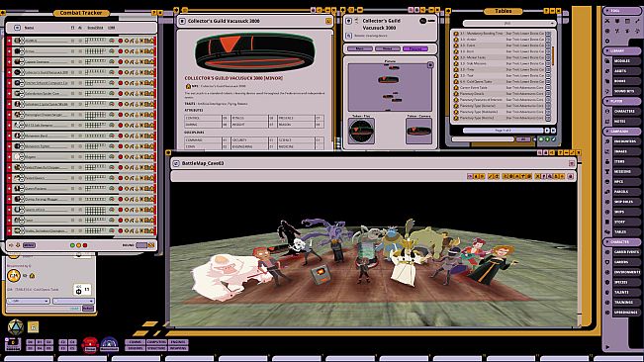Click the blue dome icon in the bottom bar
This screenshot has width=644, height=362.
point(109,345)
